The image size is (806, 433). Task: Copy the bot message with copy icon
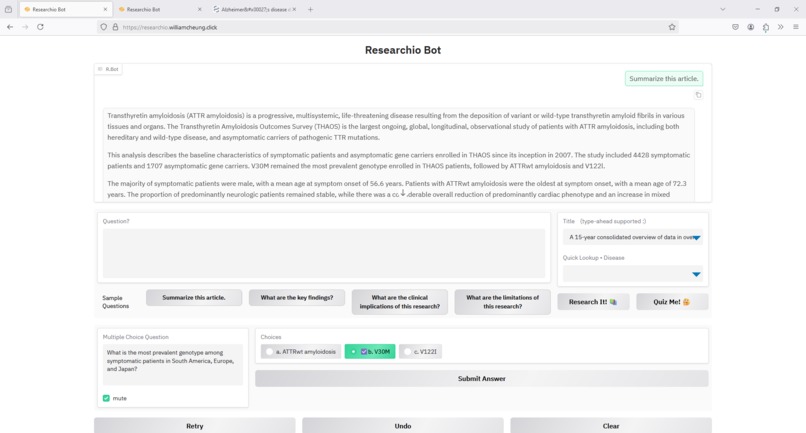coord(698,95)
